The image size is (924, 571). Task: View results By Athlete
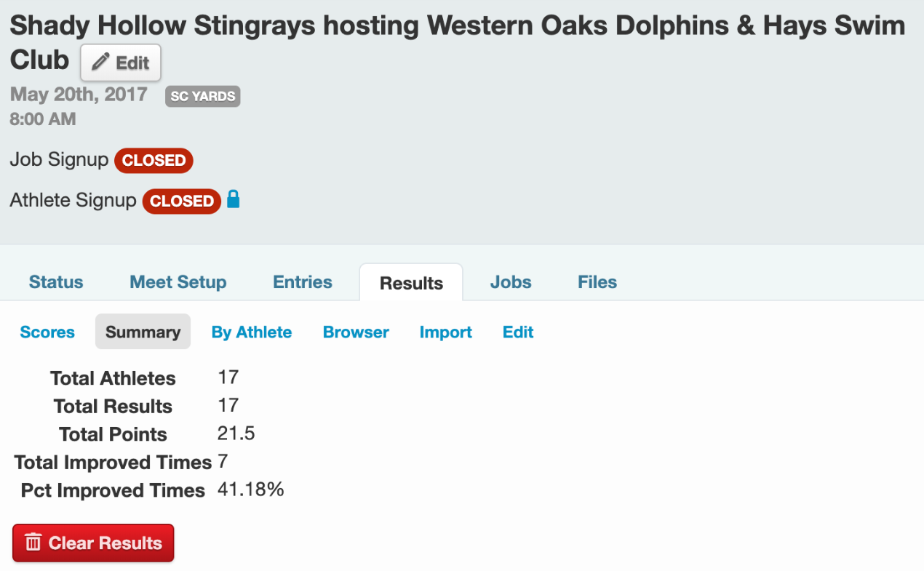(252, 332)
